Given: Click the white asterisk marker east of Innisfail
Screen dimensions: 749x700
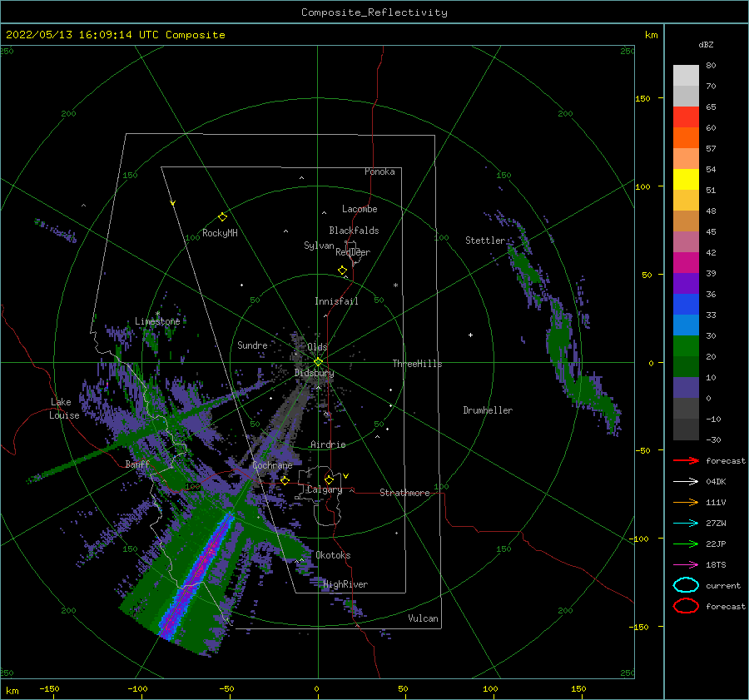Looking at the screenshot, I should click(395, 285).
